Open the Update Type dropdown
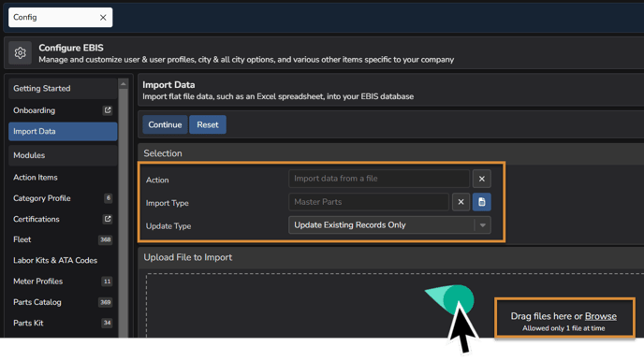The width and height of the screenshot is (644, 361). 389,225
